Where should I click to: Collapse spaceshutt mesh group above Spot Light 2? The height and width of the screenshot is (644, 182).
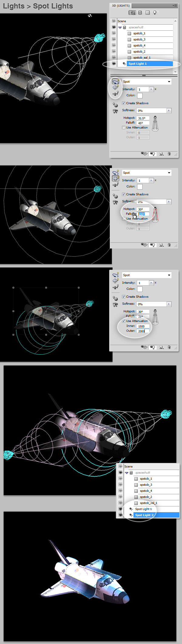[x=126, y=473]
